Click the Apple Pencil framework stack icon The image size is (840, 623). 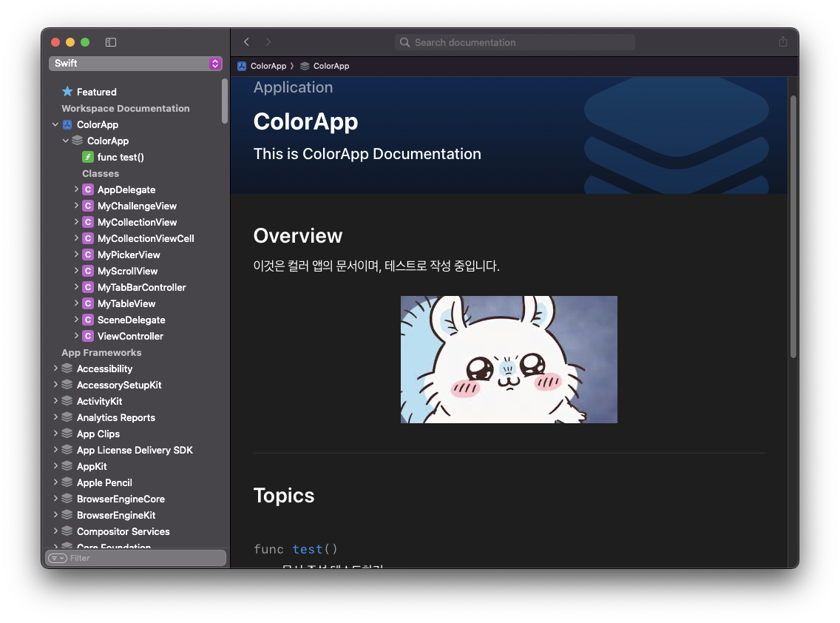(x=67, y=482)
